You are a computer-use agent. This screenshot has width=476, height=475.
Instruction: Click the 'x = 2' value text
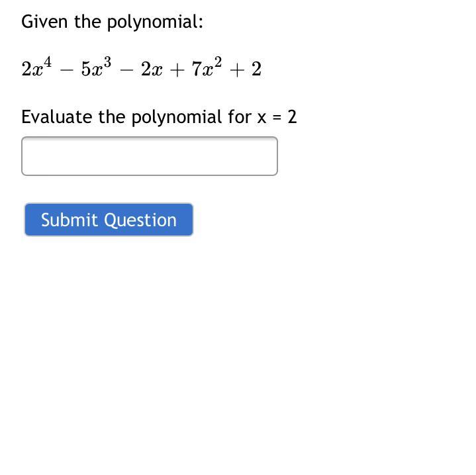click(277, 117)
